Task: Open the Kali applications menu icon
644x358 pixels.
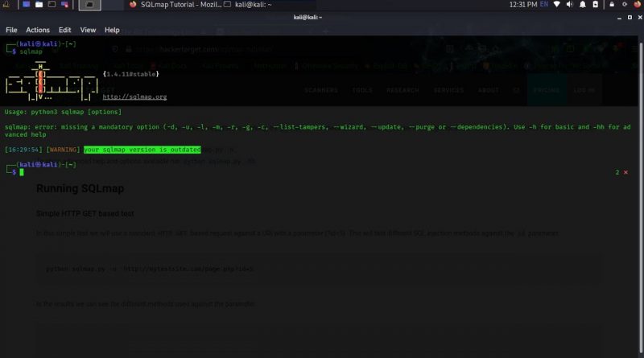Action: [6, 5]
